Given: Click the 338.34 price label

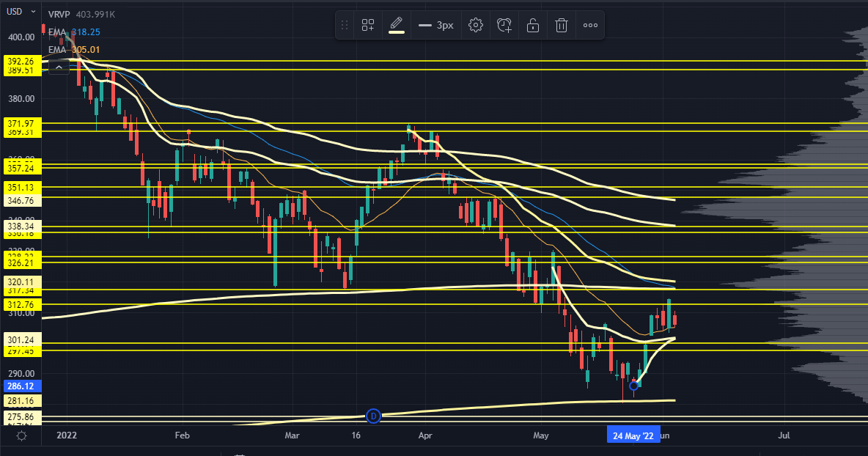Looking at the screenshot, I should (x=21, y=226).
